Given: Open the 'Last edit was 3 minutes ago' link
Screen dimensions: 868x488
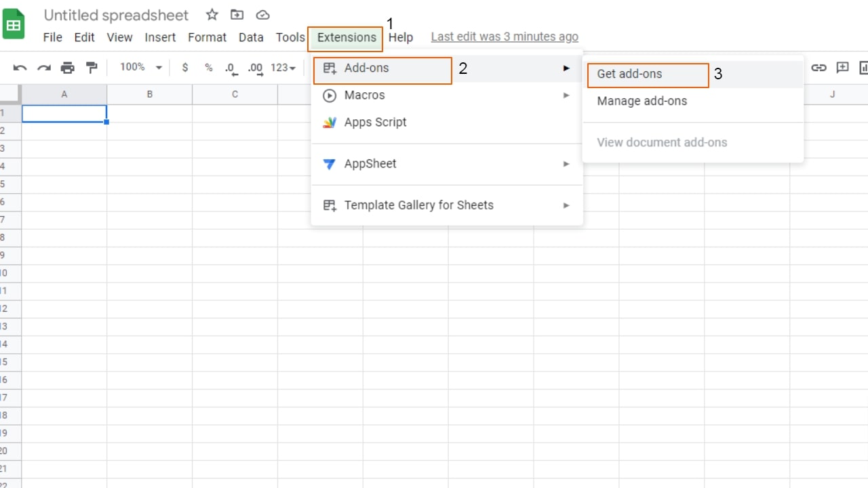Looking at the screenshot, I should click(x=505, y=37).
